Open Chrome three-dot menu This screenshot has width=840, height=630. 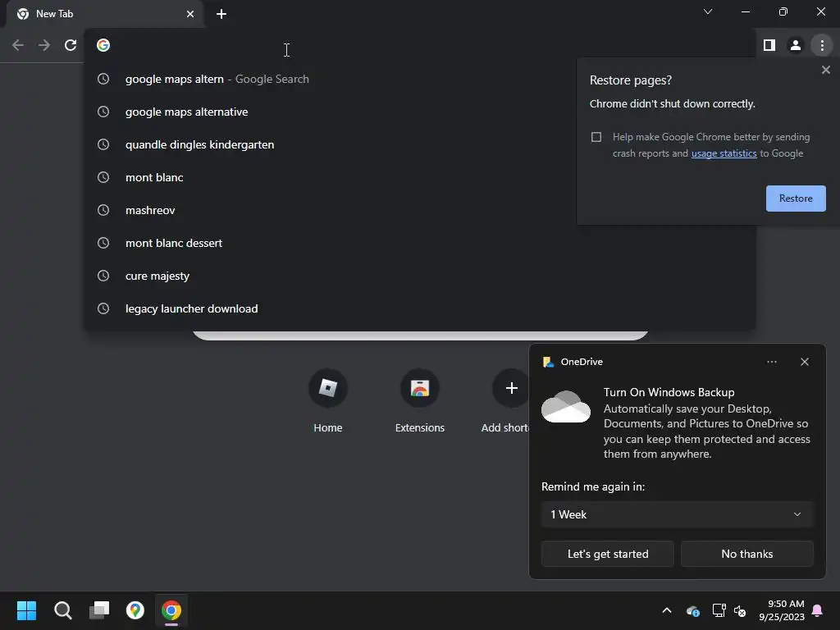822,46
